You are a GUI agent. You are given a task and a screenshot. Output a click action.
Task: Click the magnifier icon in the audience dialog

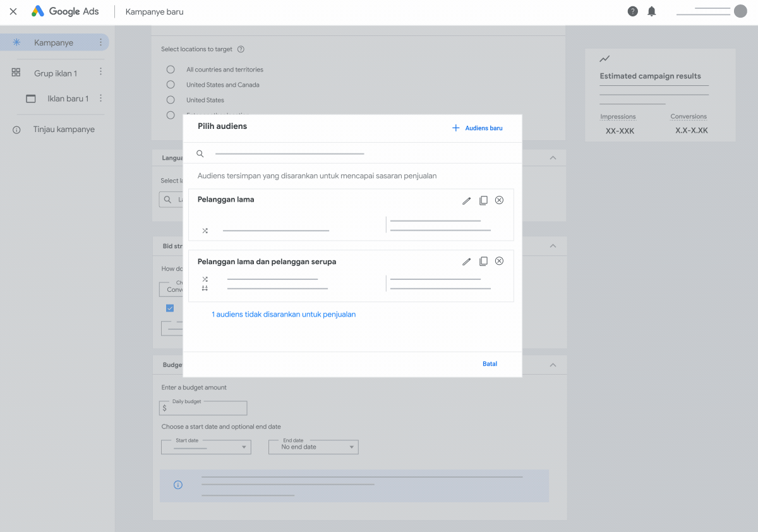click(200, 154)
